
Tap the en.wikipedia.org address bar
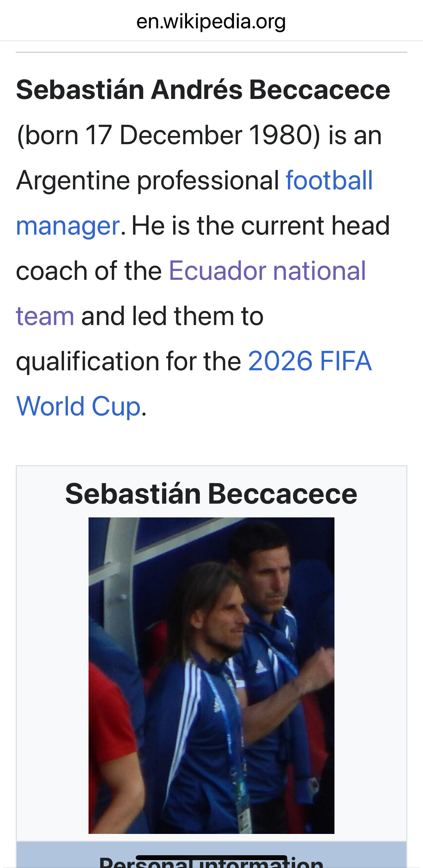click(x=211, y=21)
